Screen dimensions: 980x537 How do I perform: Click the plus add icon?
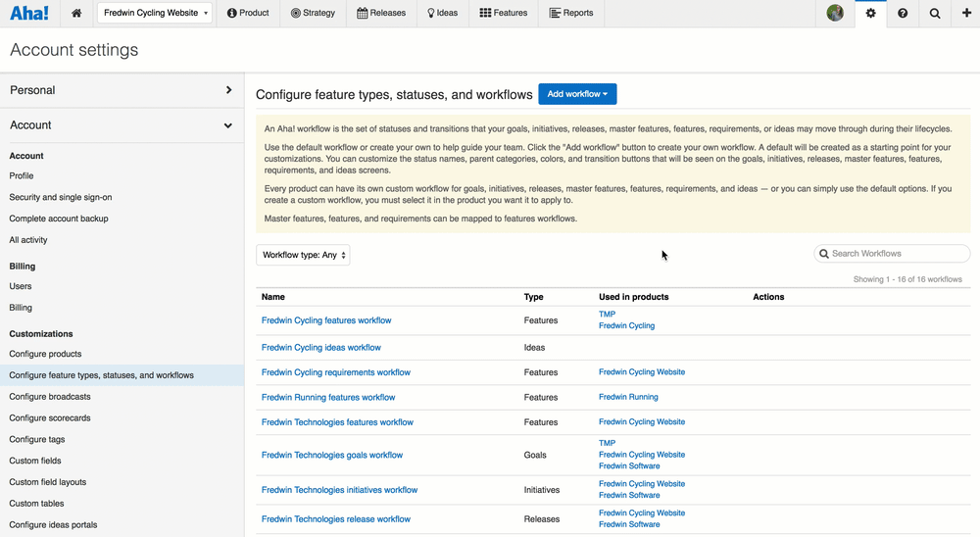966,13
